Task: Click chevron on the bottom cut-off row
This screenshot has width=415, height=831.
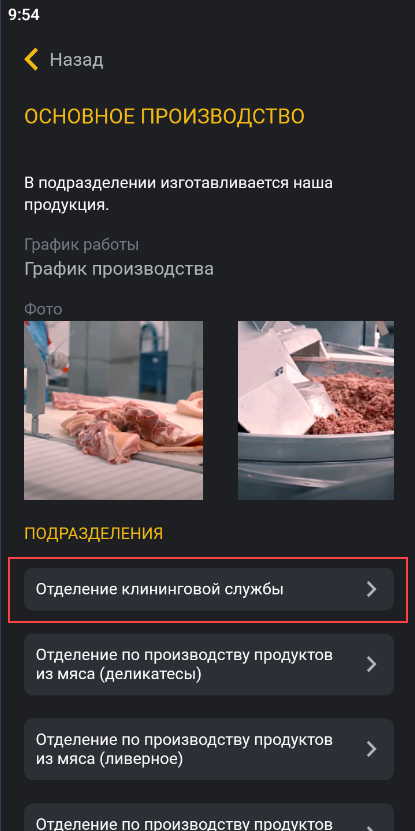Action: tap(372, 827)
